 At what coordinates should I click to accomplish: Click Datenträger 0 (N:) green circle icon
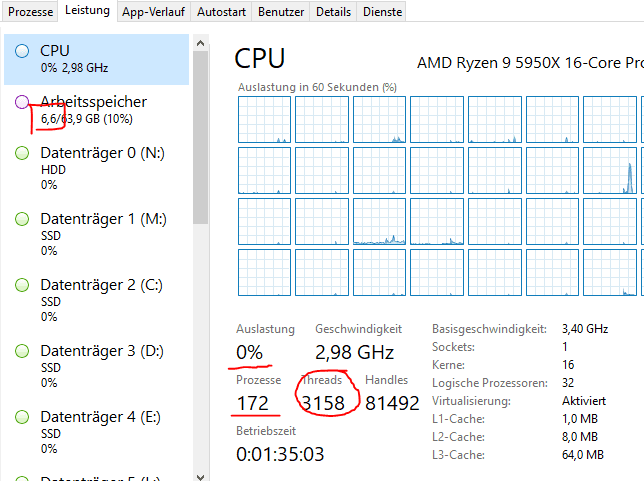[22, 154]
